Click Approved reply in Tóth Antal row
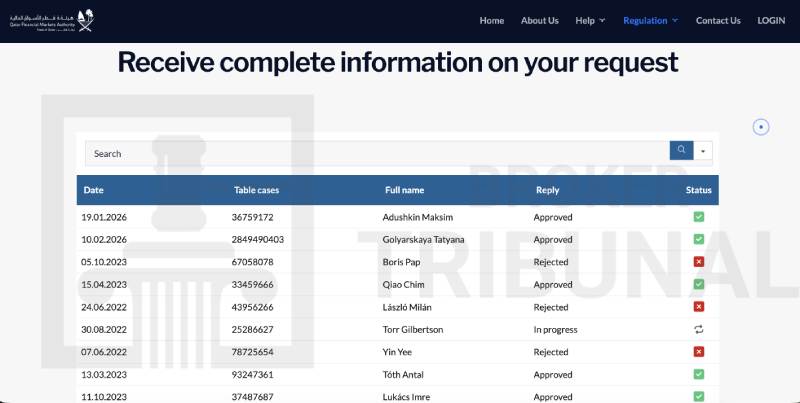This screenshot has width=800, height=403. pyautogui.click(x=553, y=374)
